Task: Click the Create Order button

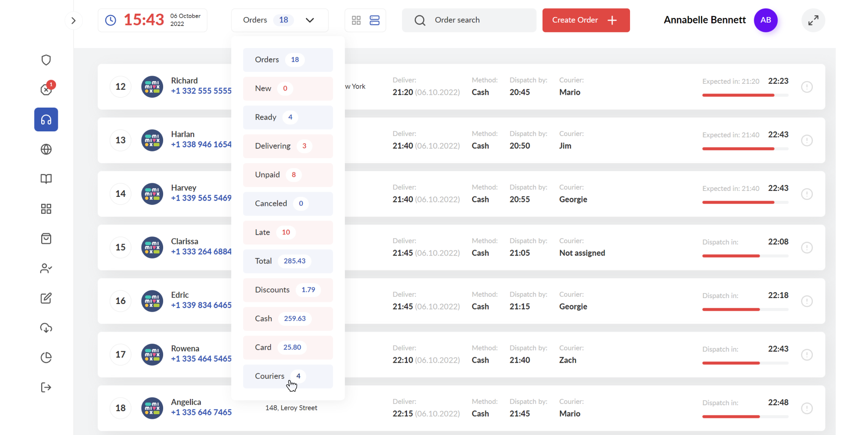Action: (x=586, y=20)
